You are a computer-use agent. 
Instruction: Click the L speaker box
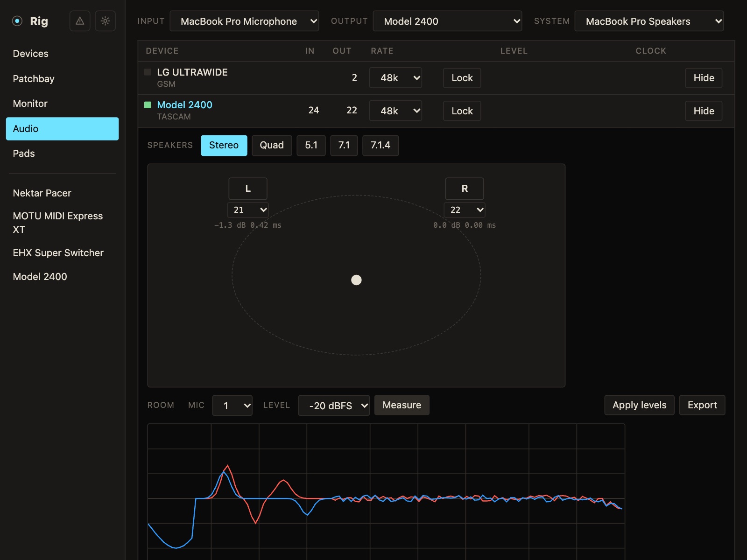tap(248, 189)
